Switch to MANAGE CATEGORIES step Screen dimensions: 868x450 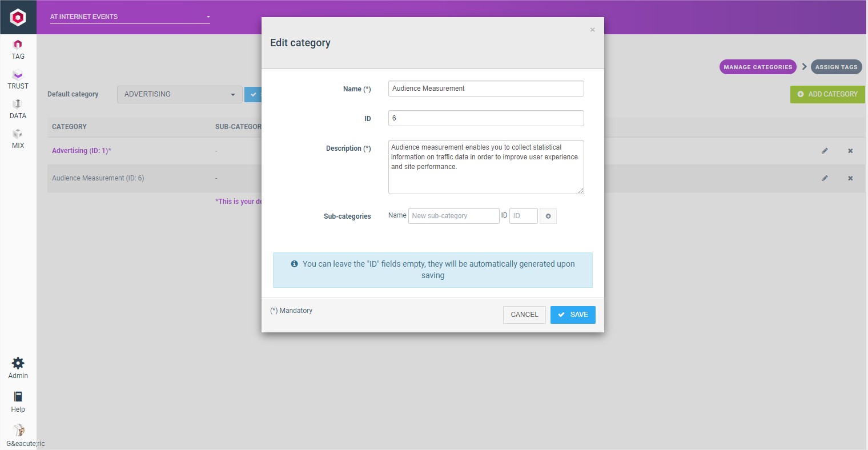click(x=758, y=67)
